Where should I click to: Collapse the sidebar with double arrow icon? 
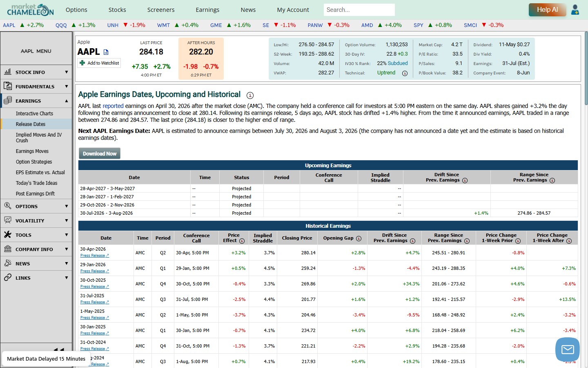(x=59, y=350)
